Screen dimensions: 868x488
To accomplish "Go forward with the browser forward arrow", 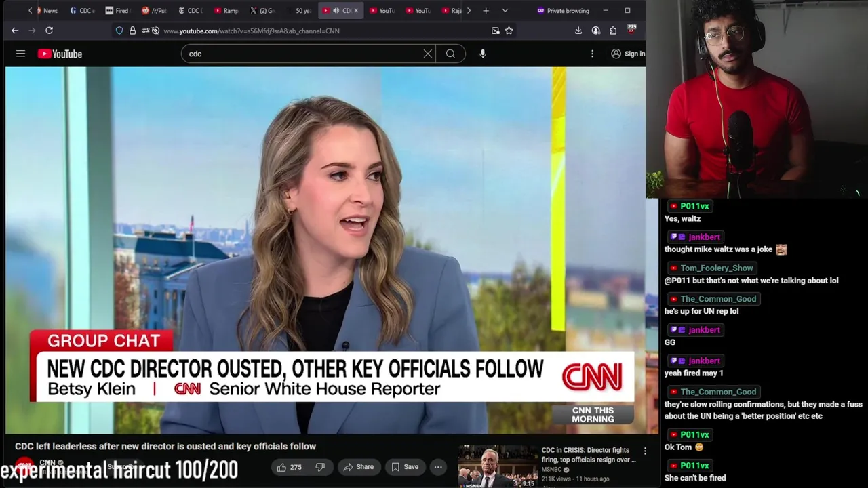I will [x=32, y=30].
